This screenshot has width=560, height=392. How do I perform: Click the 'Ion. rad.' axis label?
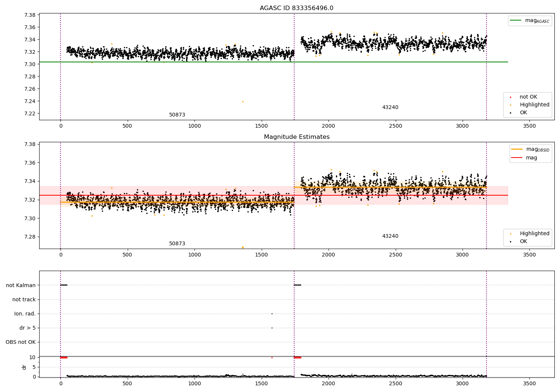[x=25, y=314]
